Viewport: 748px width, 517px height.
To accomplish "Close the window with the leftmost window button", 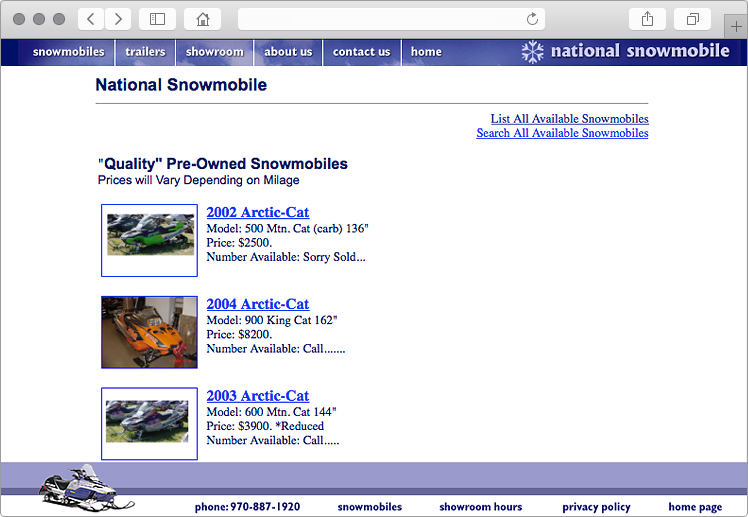I will pos(19,19).
